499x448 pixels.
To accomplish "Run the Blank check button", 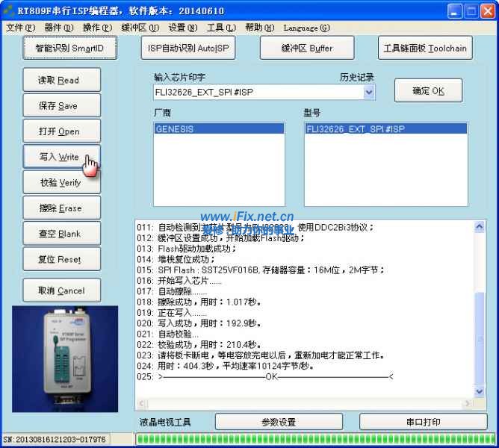I will coord(59,234).
